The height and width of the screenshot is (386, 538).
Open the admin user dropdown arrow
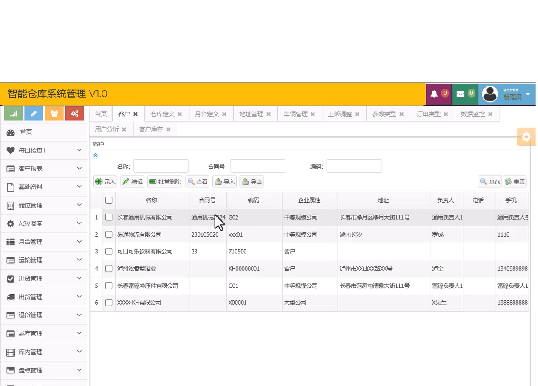click(x=528, y=94)
